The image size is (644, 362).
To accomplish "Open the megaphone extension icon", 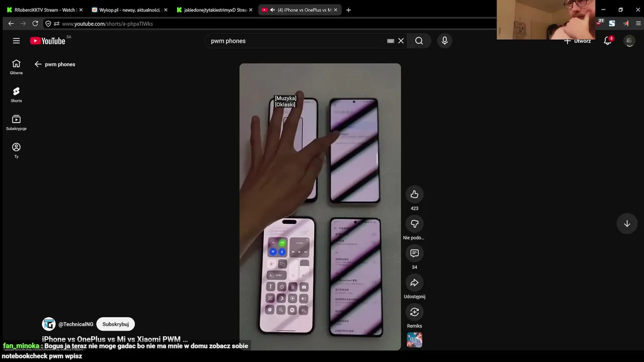I will (625, 23).
